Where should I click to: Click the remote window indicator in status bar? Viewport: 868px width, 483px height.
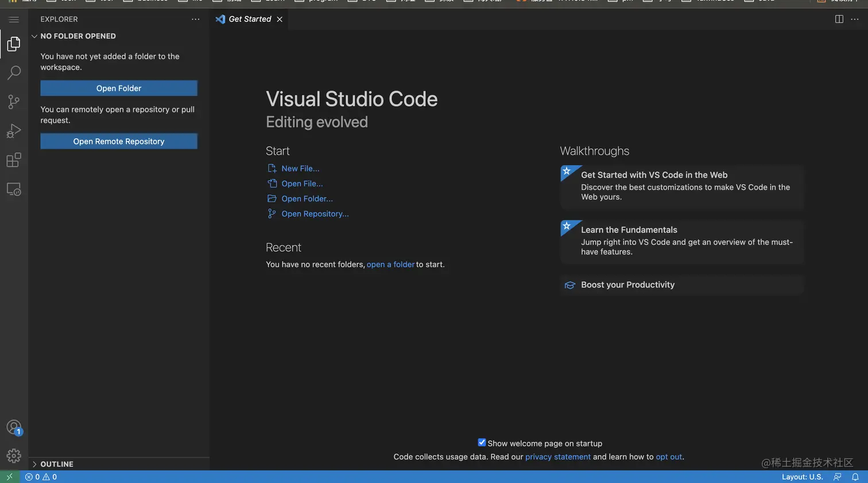point(9,477)
